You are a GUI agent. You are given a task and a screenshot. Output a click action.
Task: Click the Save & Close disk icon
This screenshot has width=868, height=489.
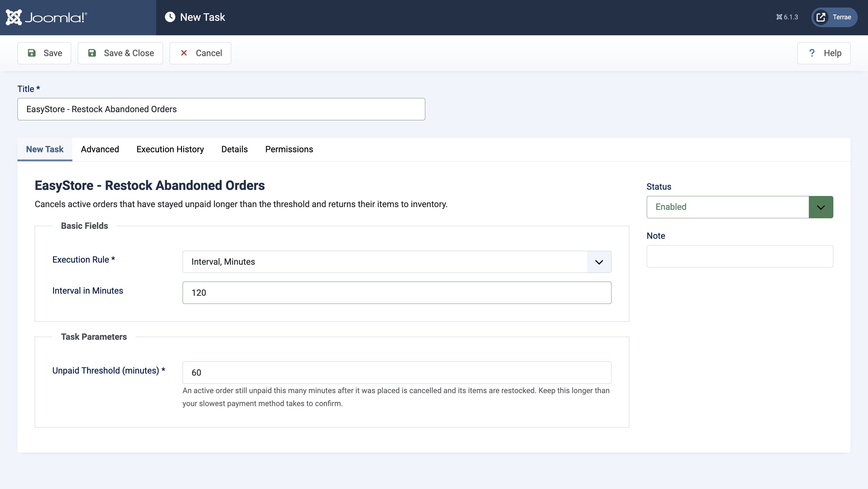[92, 53]
